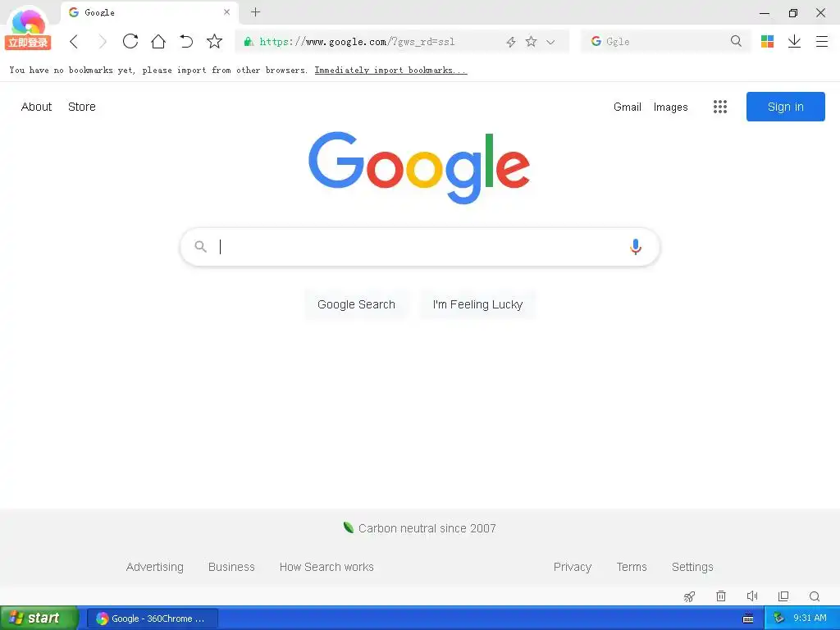Click the I'm Feeling Lucky button
Screen dimensions: 840x630
pos(477,304)
